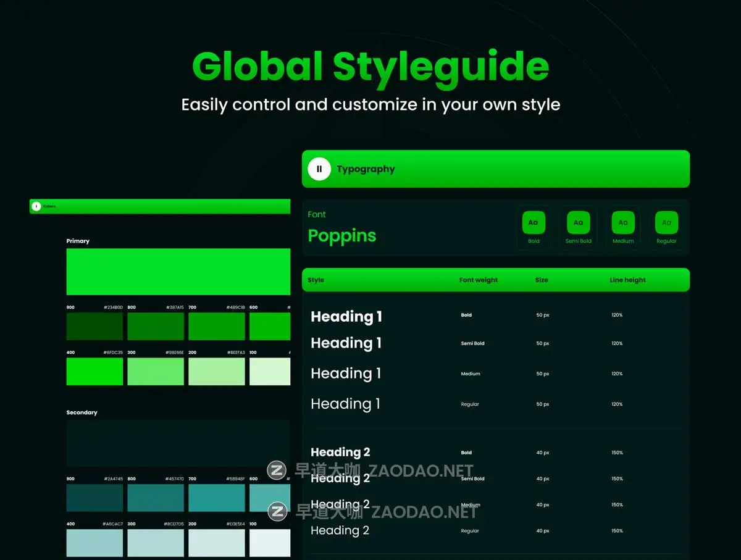
Task: Pick Primary 900 swatch #234B0D
Action: [x=94, y=326]
